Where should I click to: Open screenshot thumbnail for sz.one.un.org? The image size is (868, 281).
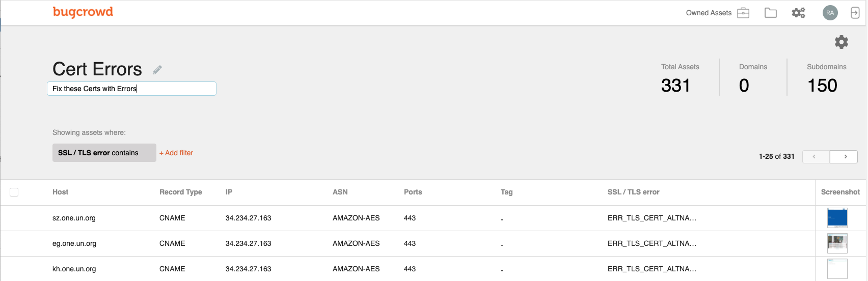837,218
